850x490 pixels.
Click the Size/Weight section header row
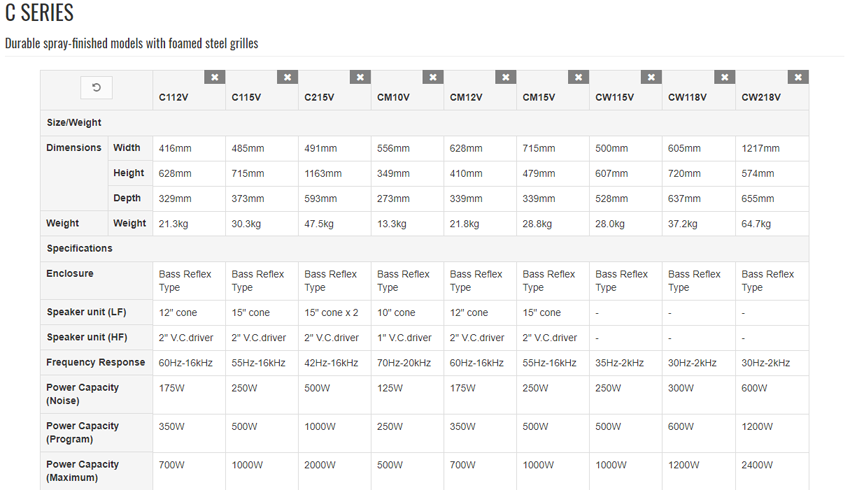(424, 123)
